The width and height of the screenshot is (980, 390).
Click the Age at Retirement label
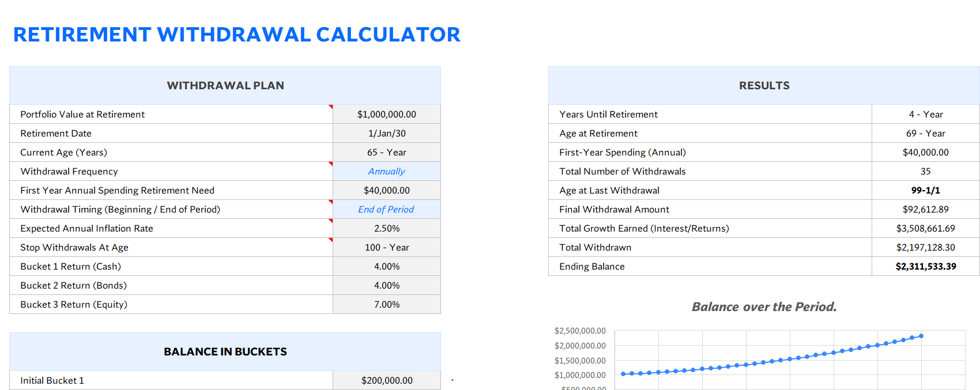click(x=598, y=133)
